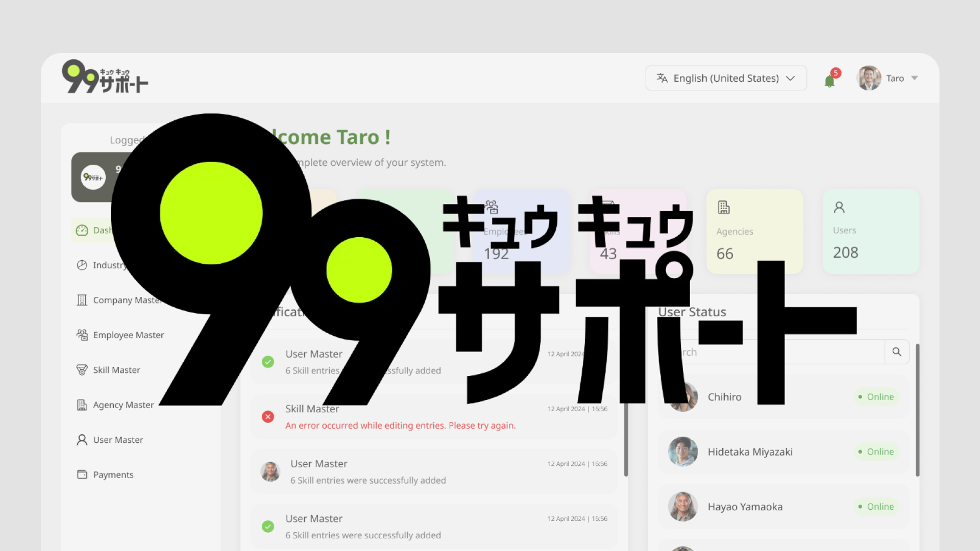Click the 43 count on pink card
This screenshot has width=980, height=551.
(608, 254)
